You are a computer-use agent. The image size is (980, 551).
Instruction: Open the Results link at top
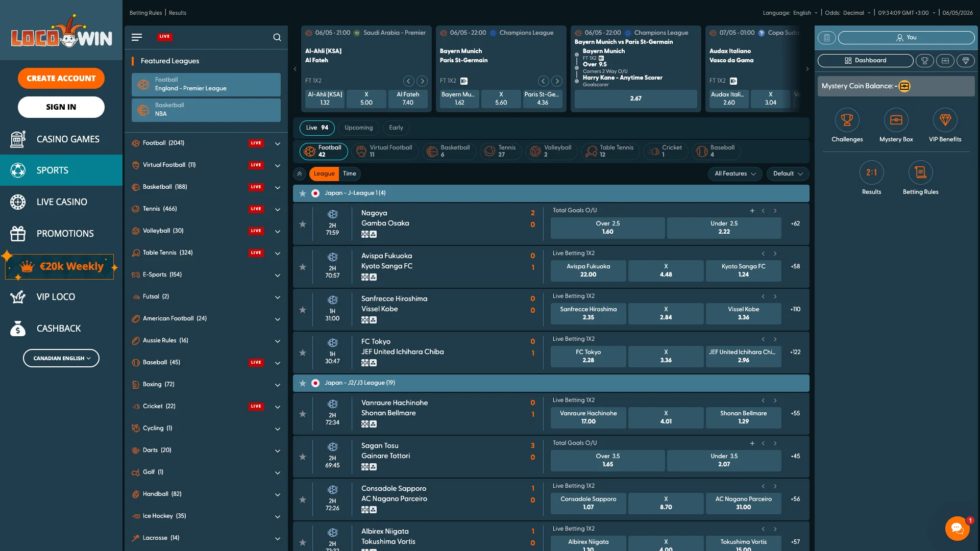pyautogui.click(x=178, y=13)
